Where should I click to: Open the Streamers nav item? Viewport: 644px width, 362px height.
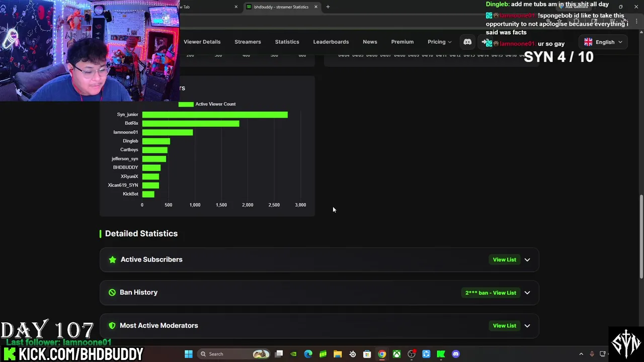point(248,42)
